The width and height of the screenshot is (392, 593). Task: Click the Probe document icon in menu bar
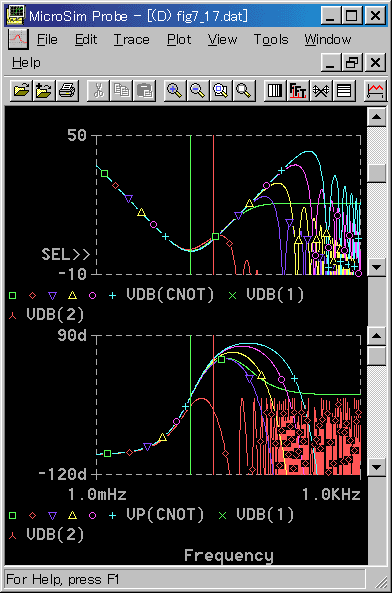click(18, 39)
